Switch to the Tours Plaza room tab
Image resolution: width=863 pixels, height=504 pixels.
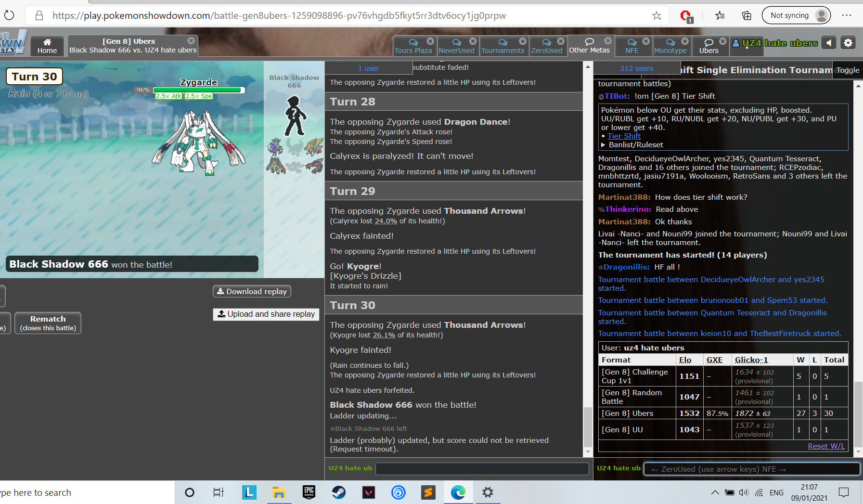click(413, 46)
